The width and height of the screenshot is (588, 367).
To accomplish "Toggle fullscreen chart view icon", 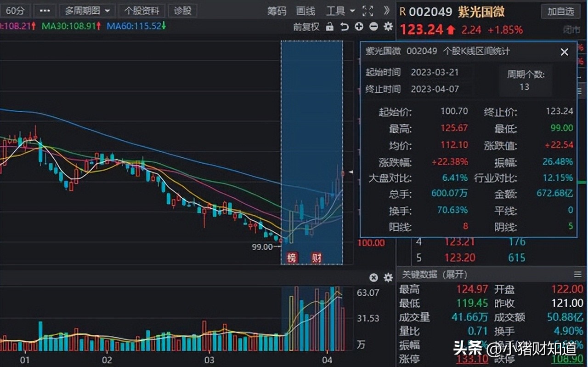I will (x=367, y=11).
